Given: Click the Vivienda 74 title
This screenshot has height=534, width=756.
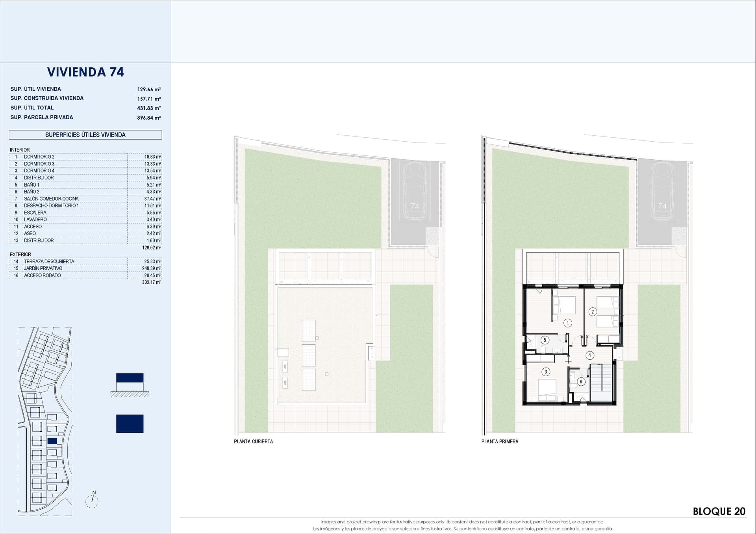Looking at the screenshot, I should click(x=85, y=72).
